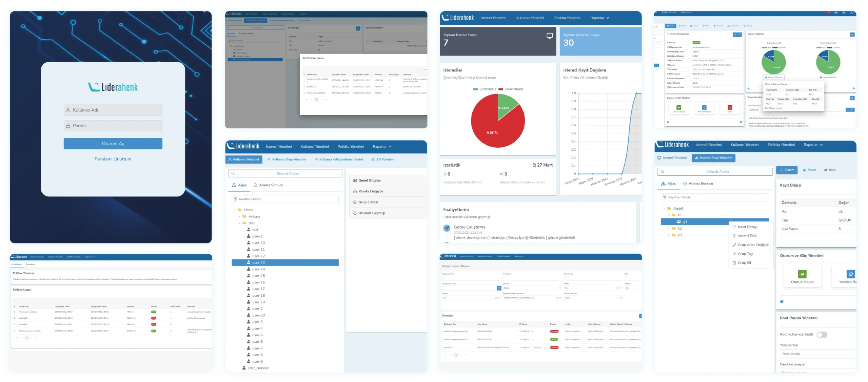Viewport: 868px width, 382px height.
Task: Toggle the Root kullanıcısı kilitli switch
Action: click(822, 335)
